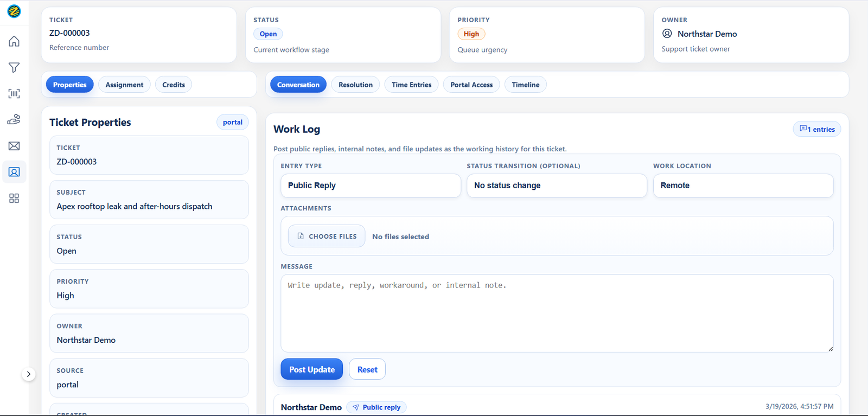This screenshot has width=868, height=416.
Task: Switch to the Resolution tab
Action: (x=355, y=85)
